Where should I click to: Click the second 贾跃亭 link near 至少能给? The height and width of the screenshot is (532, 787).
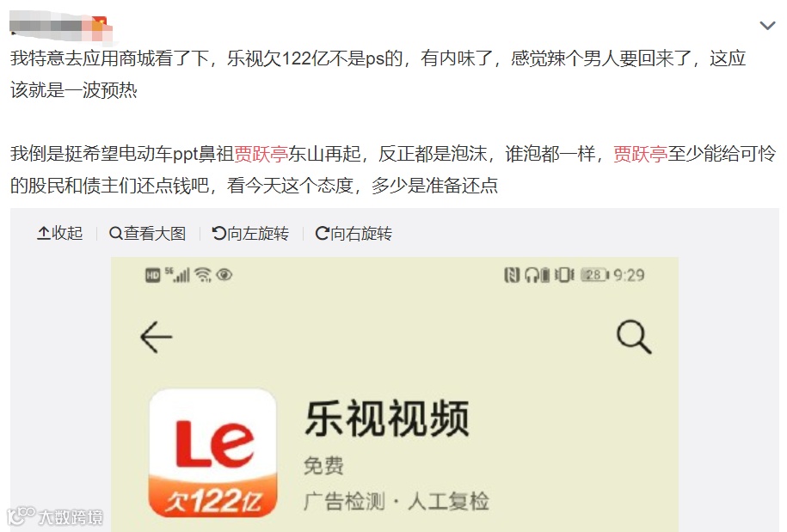pos(640,154)
